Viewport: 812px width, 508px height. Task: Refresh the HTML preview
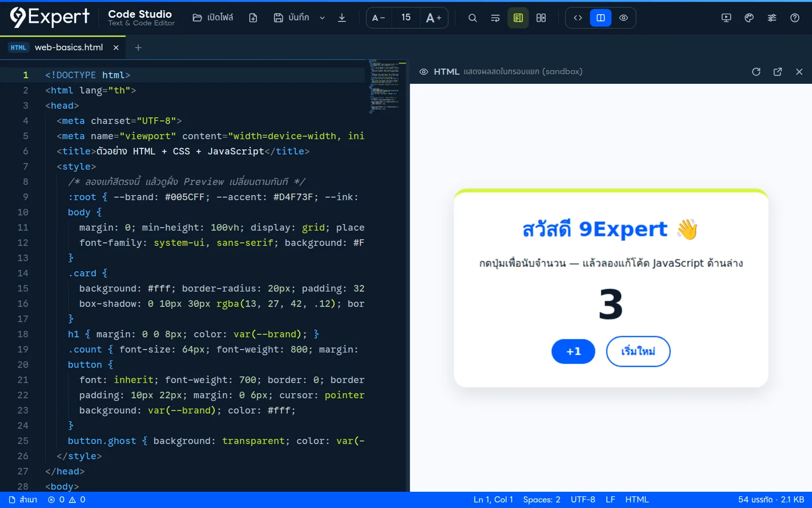click(x=756, y=72)
